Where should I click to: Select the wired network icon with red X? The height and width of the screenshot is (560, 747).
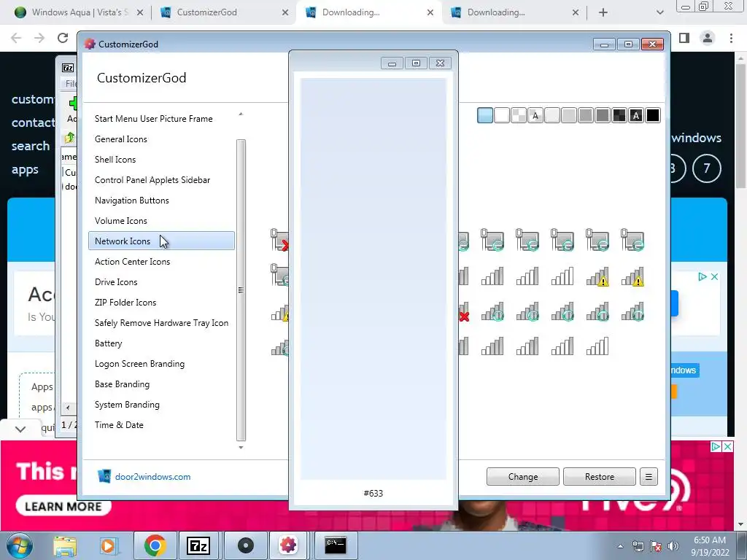click(279, 240)
